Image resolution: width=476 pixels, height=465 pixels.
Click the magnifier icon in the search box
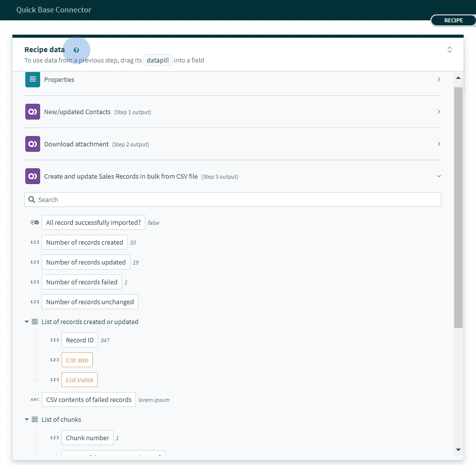pyautogui.click(x=32, y=199)
